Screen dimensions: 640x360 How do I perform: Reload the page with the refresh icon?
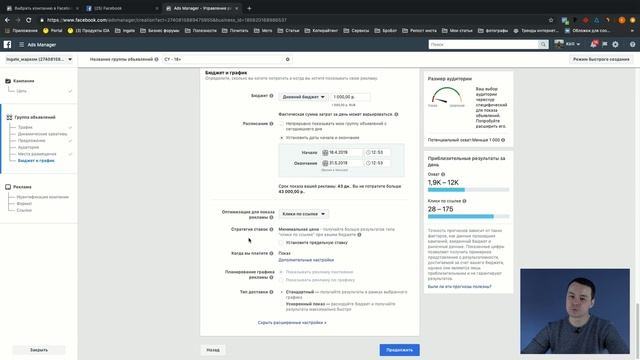29,20
